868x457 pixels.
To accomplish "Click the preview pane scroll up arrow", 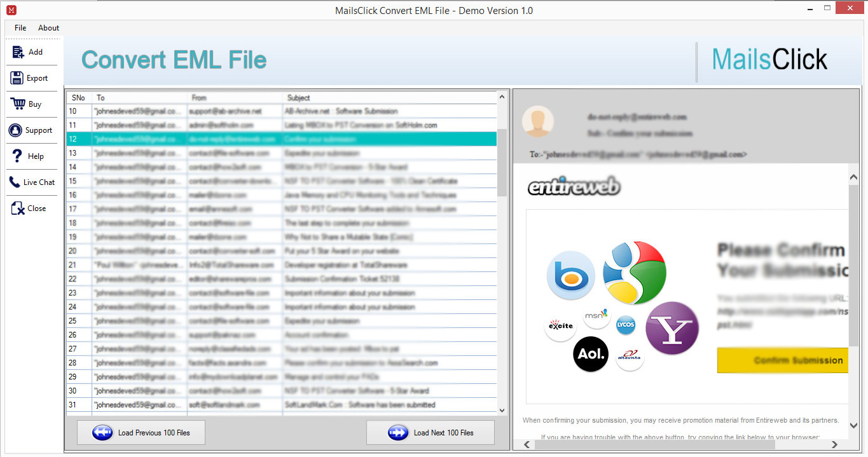I will coord(854,179).
